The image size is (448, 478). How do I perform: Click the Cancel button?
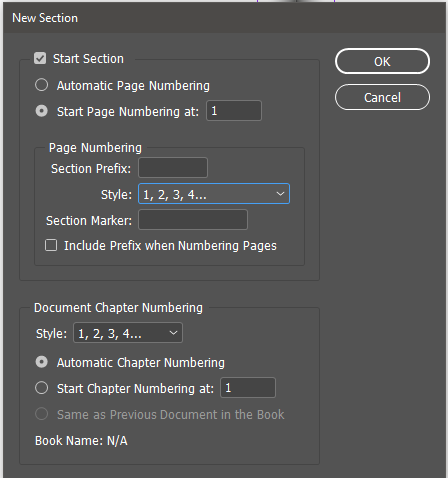point(382,97)
